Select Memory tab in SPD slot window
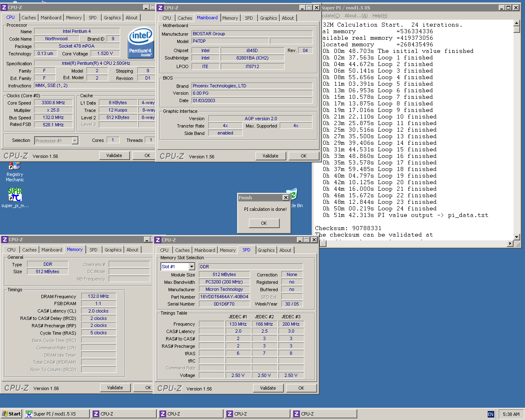The height and width of the screenshot is (420, 525). pos(228,250)
